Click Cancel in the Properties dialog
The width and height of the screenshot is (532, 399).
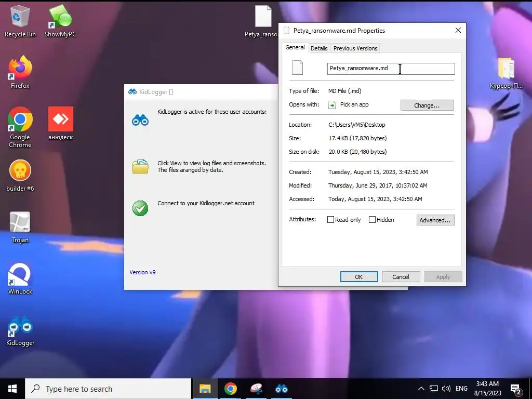click(x=401, y=277)
